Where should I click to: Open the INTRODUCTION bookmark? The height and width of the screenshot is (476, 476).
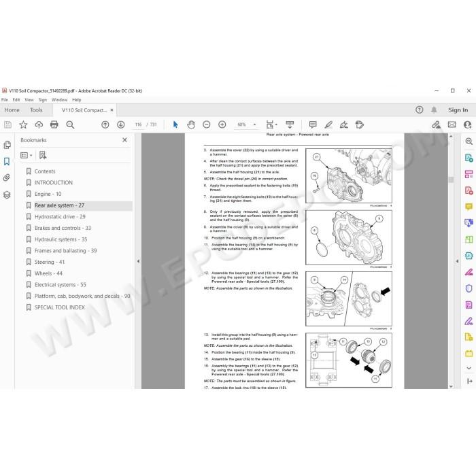tap(54, 182)
